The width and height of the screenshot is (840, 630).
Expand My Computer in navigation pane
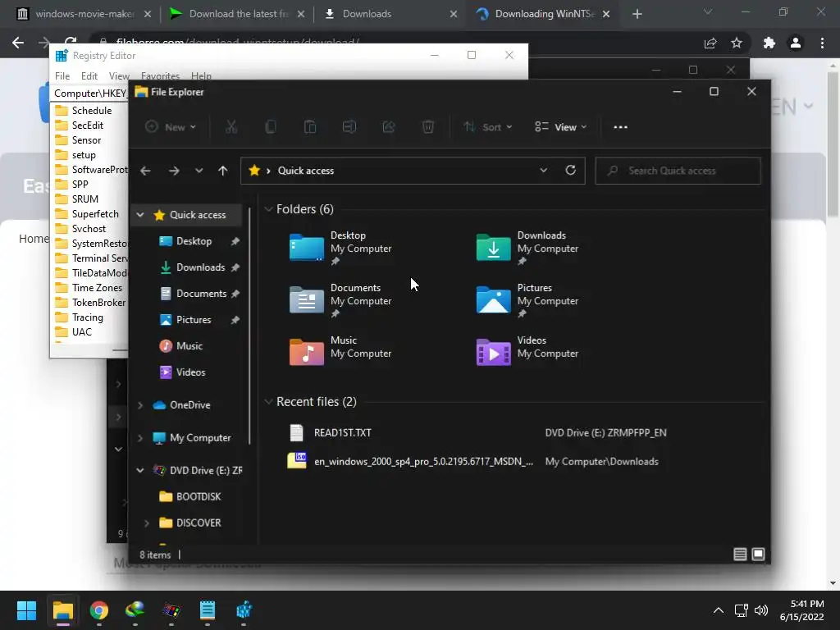pos(140,438)
